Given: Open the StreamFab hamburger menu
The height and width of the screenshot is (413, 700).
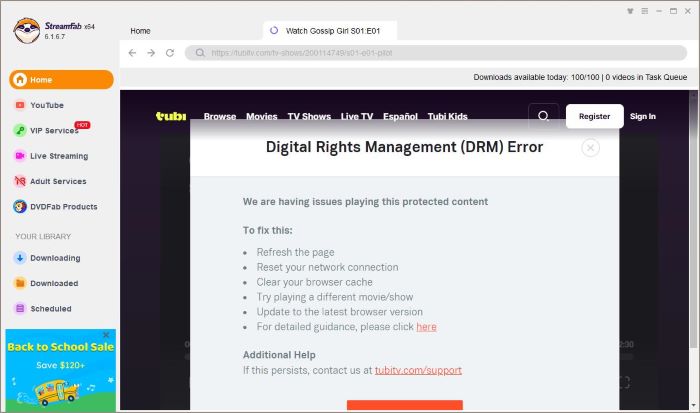Looking at the screenshot, I should pos(645,11).
